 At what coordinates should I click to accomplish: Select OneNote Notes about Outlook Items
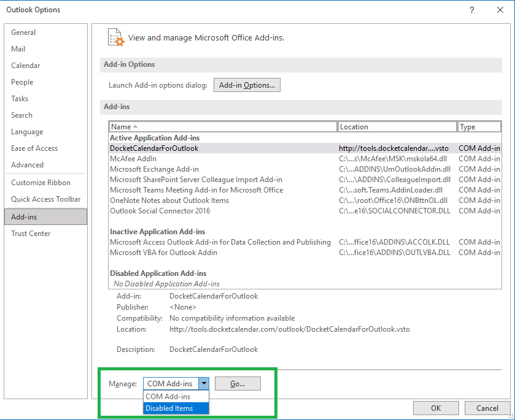(305, 200)
